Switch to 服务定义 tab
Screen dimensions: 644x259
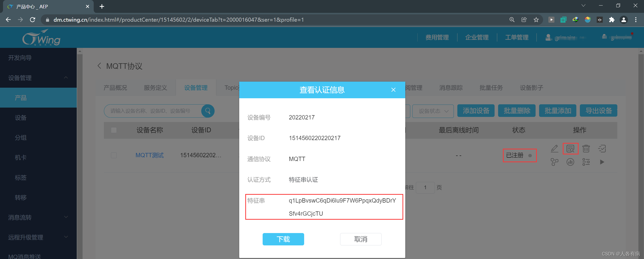(155, 88)
